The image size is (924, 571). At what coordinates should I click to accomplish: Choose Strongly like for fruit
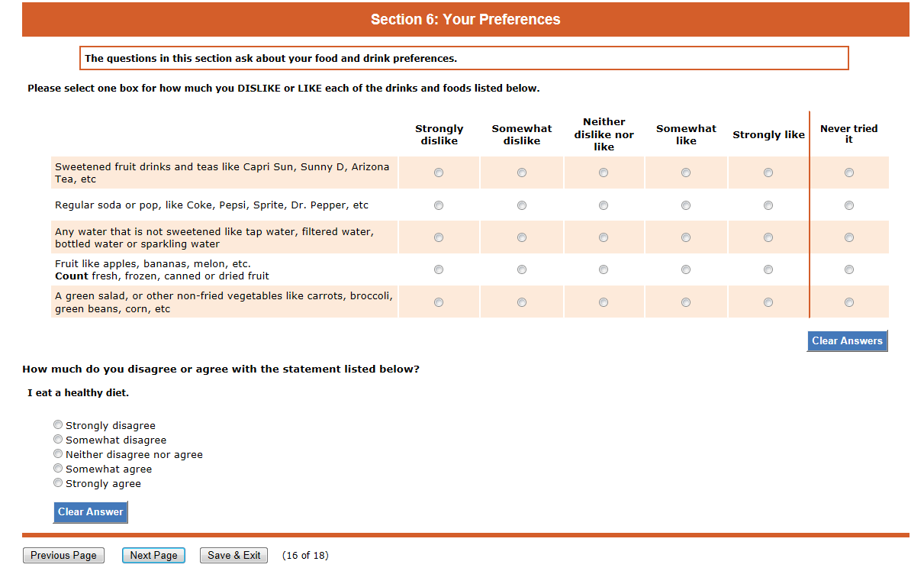(768, 269)
